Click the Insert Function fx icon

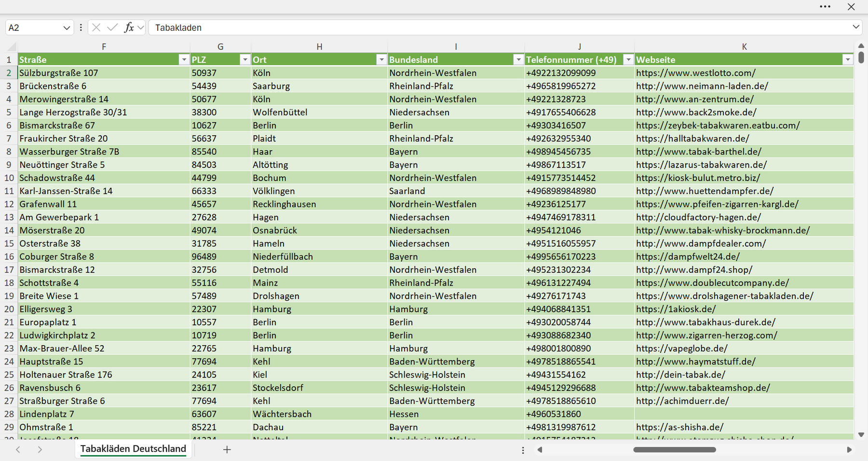(129, 28)
